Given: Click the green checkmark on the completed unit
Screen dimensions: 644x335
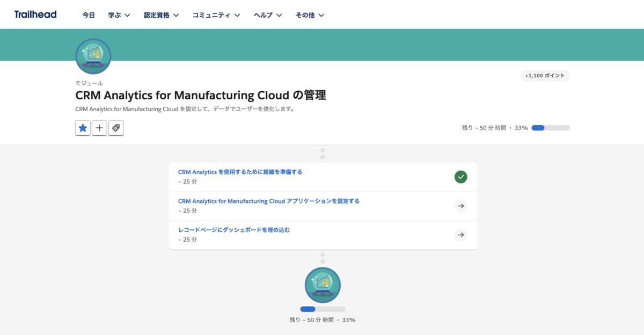Looking at the screenshot, I should click(460, 177).
